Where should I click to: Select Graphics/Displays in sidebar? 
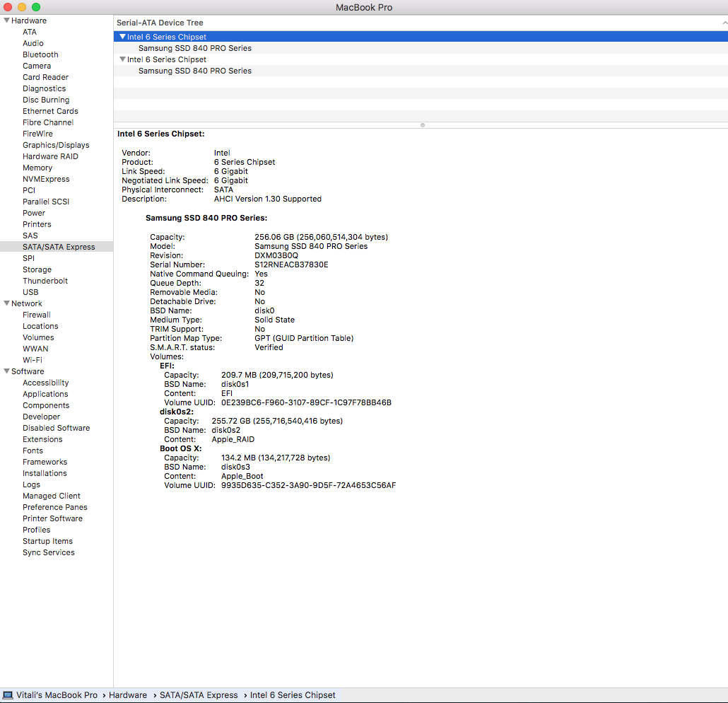[x=56, y=145]
